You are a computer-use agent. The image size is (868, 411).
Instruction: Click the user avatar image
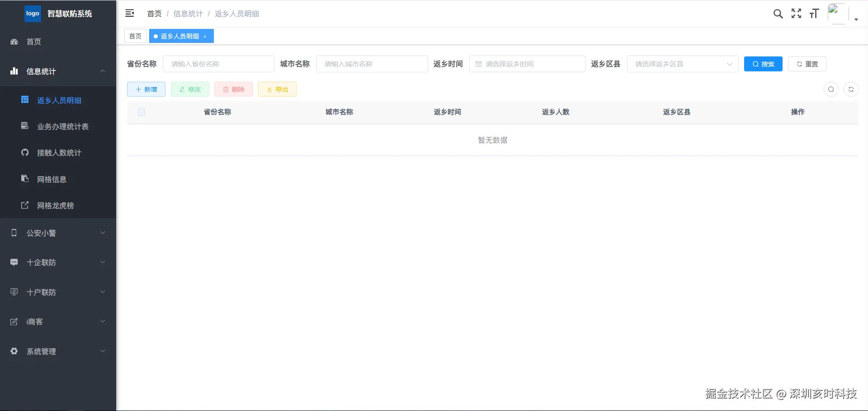point(838,14)
